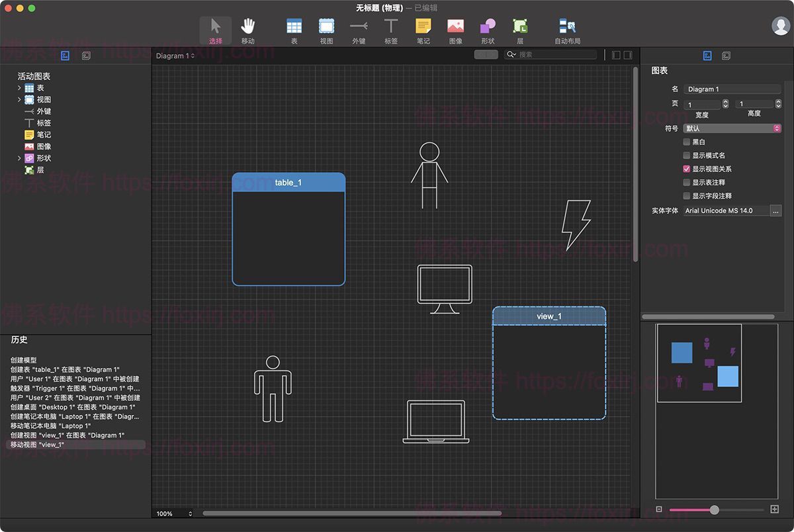
Task: Select the 视图 (View) tool in toolbar
Action: [x=326, y=26]
